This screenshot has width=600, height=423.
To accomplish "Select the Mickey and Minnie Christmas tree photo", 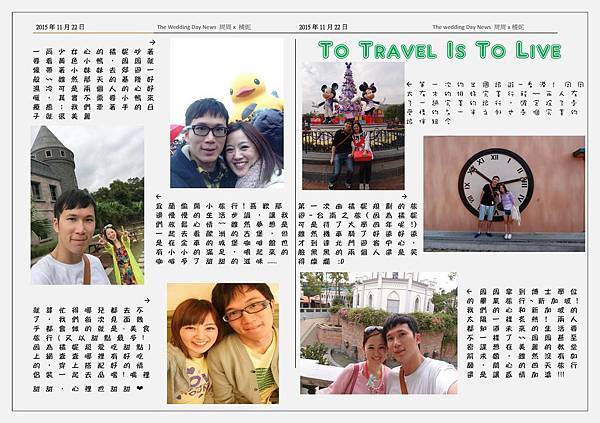I will [353, 126].
